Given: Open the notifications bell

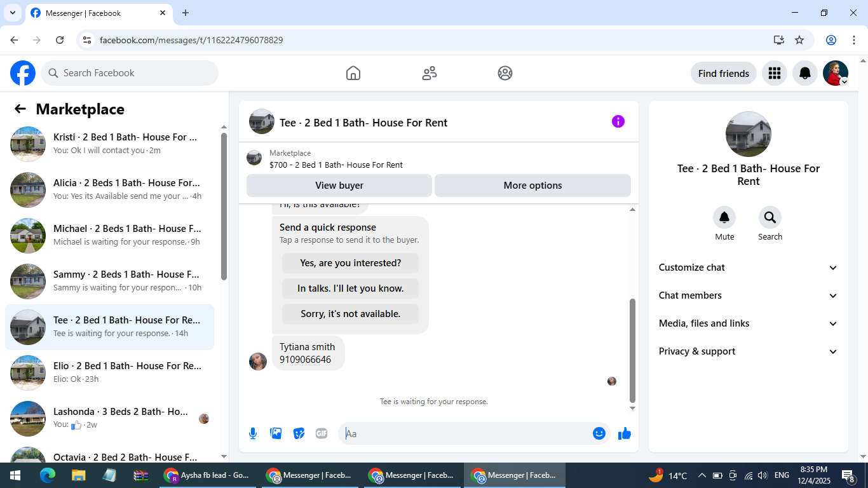Looking at the screenshot, I should coord(805,73).
